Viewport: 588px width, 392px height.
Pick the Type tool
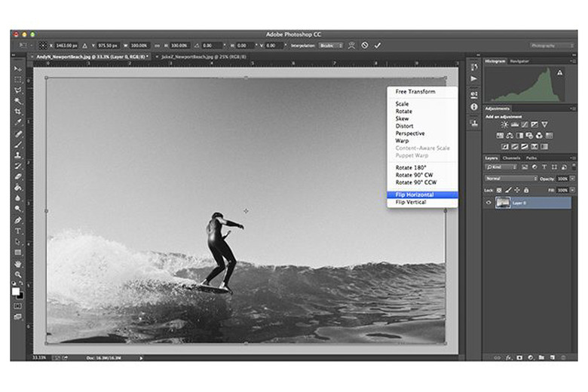[x=18, y=231]
